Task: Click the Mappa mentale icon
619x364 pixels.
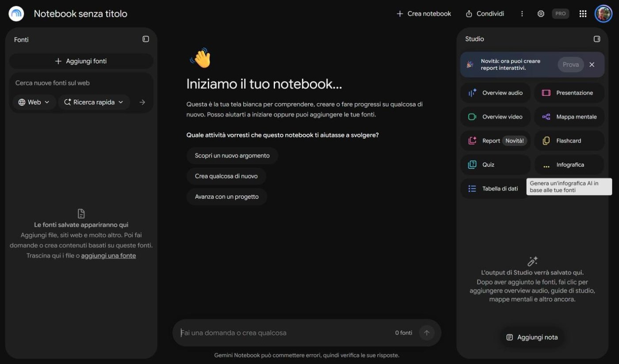Action: (x=546, y=117)
